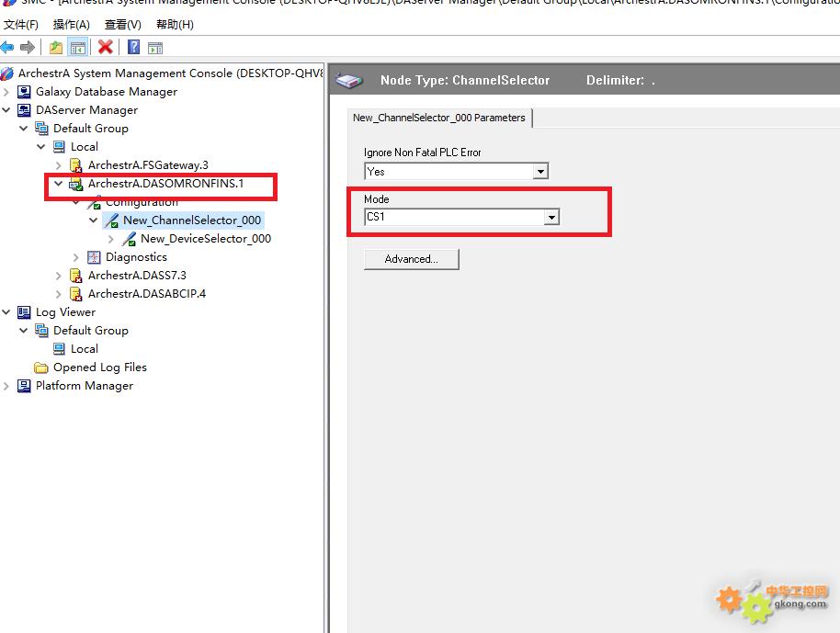The width and height of the screenshot is (840, 633).
Task: Click the Default Group icon under DAServer Manager
Action: (x=41, y=129)
